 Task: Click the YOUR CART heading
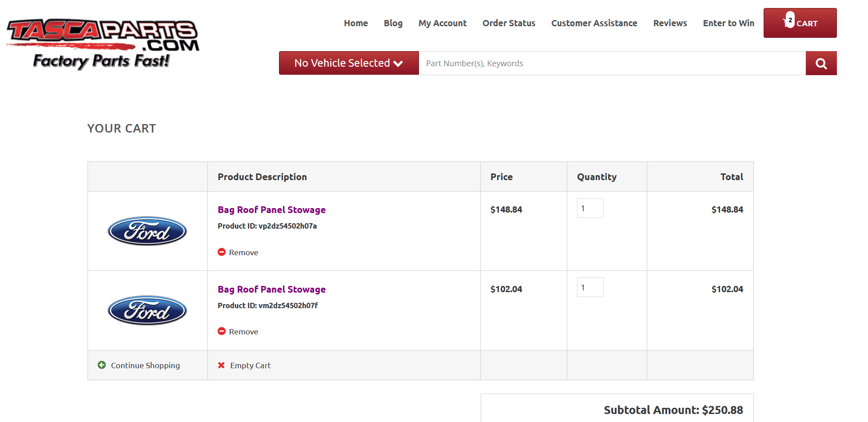(x=122, y=129)
